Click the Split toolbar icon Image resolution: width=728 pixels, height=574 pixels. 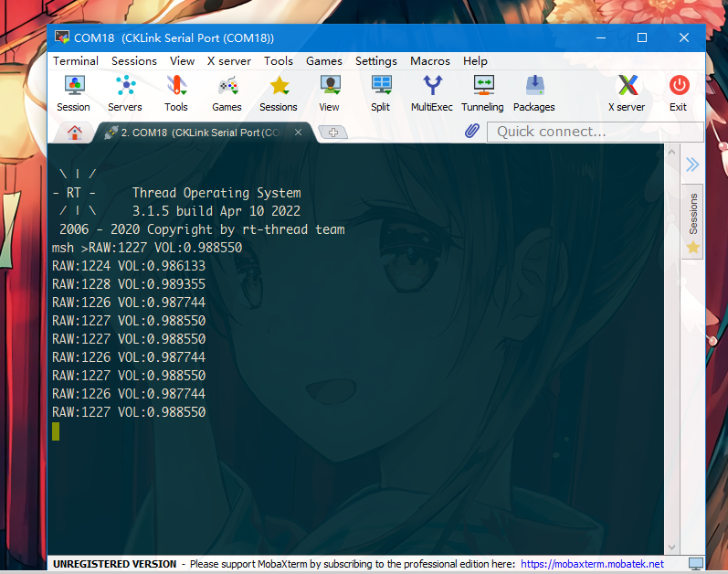[381, 93]
